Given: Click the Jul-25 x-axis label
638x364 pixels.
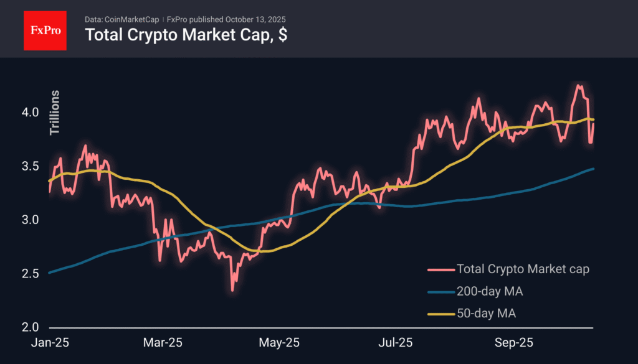Looking at the screenshot, I should tap(396, 342).
